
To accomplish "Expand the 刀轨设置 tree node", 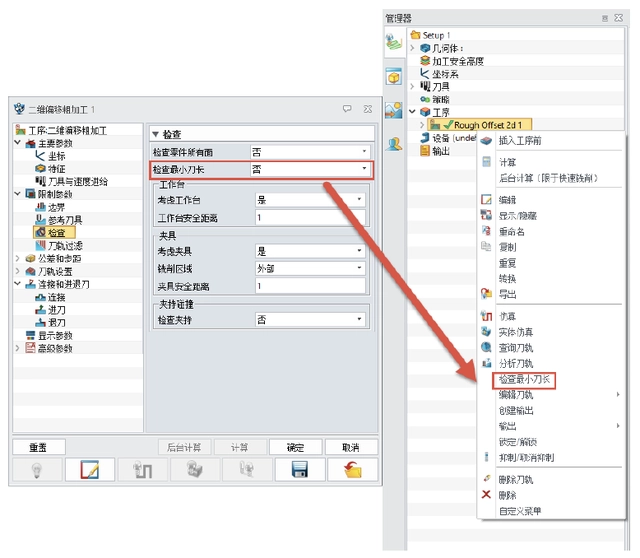I will click(x=18, y=271).
